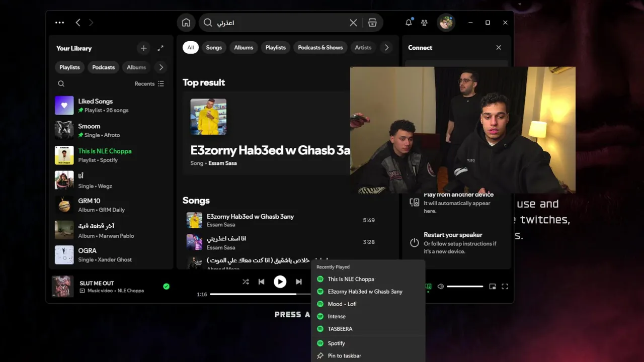
Task: Open NLE Choppa link in now playing
Action: pyautogui.click(x=131, y=291)
